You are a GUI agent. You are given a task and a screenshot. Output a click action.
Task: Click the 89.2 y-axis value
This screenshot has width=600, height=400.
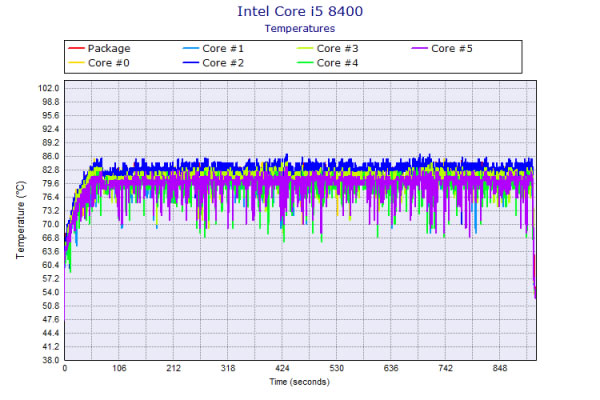(51, 143)
